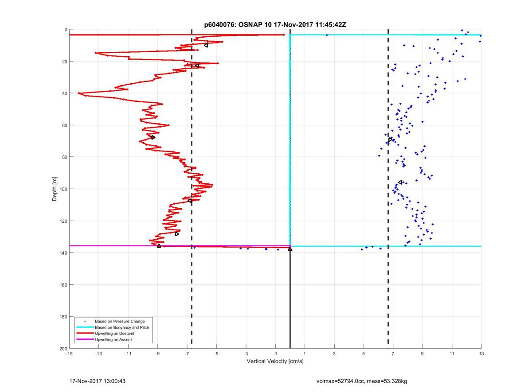Select legend entry 'Based on Pressure Change'
Image resolution: width=532 pixels, height=392 pixels.
tap(120, 321)
